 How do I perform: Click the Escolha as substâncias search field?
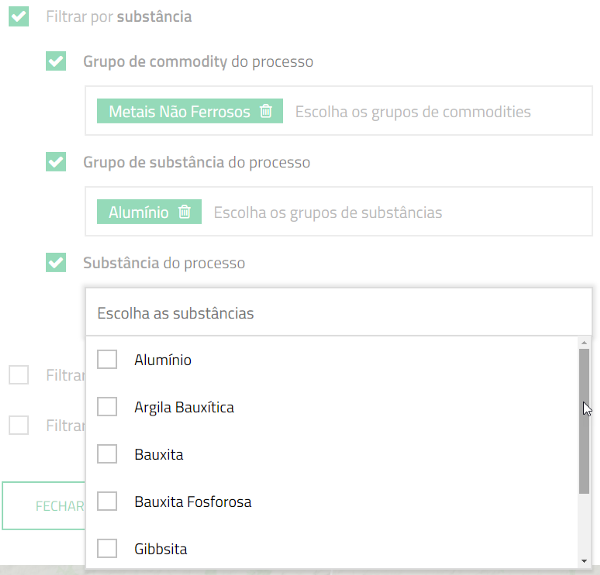tap(339, 313)
